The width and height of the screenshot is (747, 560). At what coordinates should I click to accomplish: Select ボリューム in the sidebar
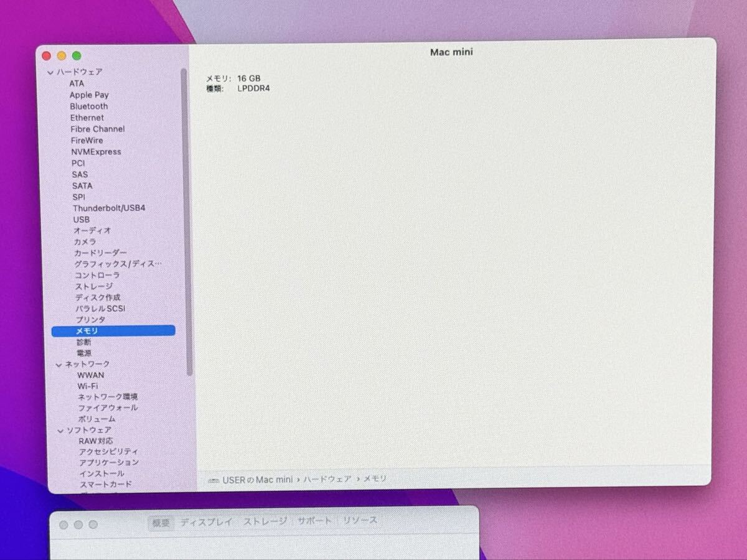click(96, 419)
